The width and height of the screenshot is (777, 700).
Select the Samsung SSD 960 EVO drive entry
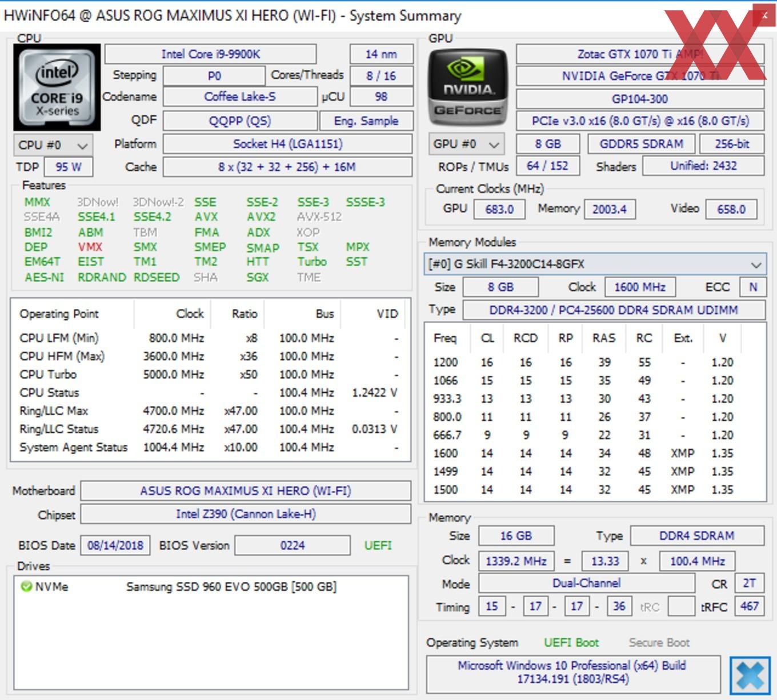point(231,586)
